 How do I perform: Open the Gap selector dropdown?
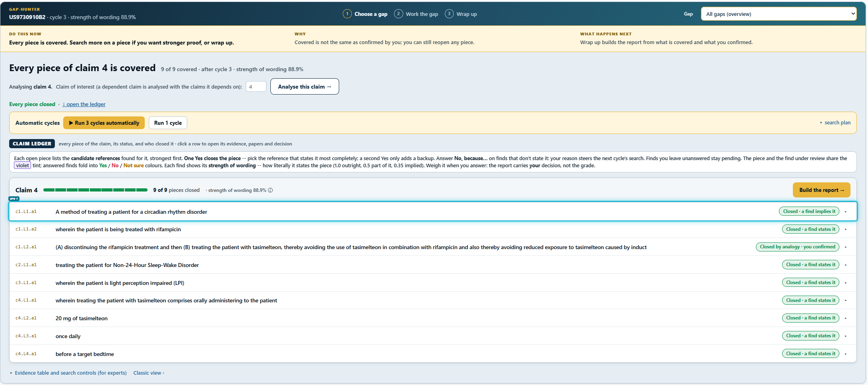coord(779,14)
